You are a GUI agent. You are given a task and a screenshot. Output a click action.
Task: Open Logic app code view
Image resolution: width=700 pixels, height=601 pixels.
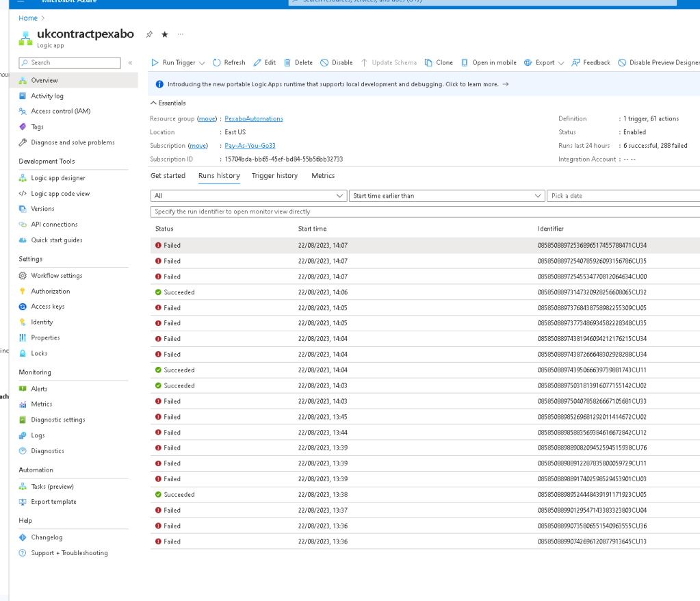60,194
